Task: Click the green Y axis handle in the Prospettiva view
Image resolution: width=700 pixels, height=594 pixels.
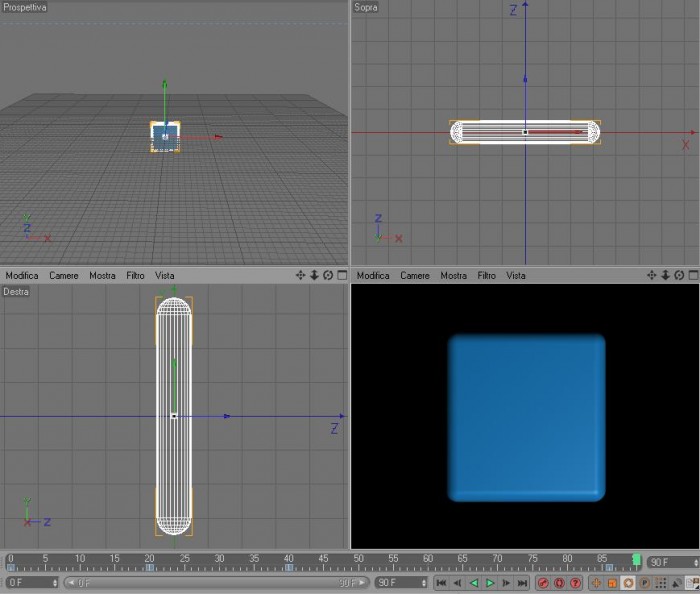Action: pos(165,85)
